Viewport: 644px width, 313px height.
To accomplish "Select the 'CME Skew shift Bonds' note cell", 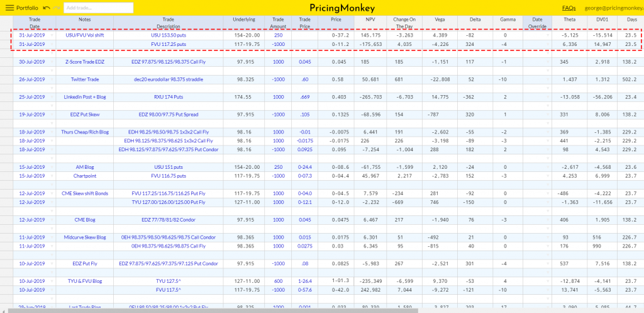I will point(85,194).
